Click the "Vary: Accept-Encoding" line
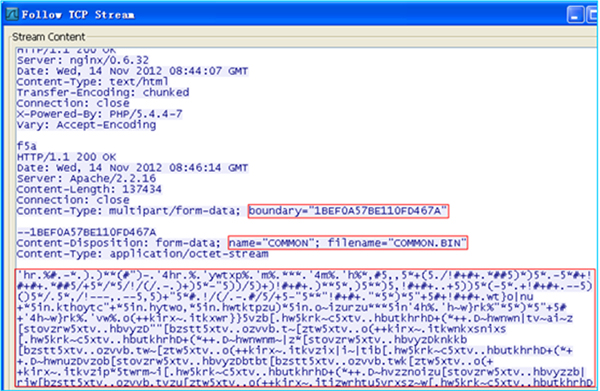Screen dimensions: 600x391 tap(86, 125)
